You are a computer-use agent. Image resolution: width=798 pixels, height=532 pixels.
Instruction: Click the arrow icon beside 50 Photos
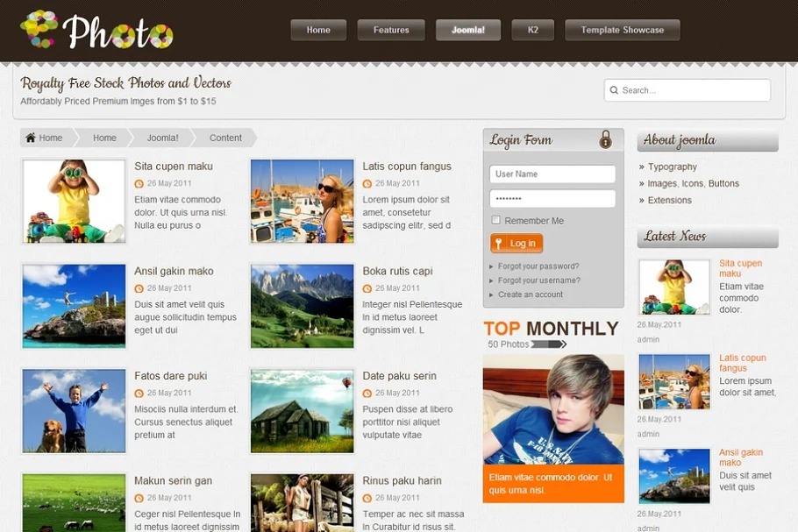549,344
